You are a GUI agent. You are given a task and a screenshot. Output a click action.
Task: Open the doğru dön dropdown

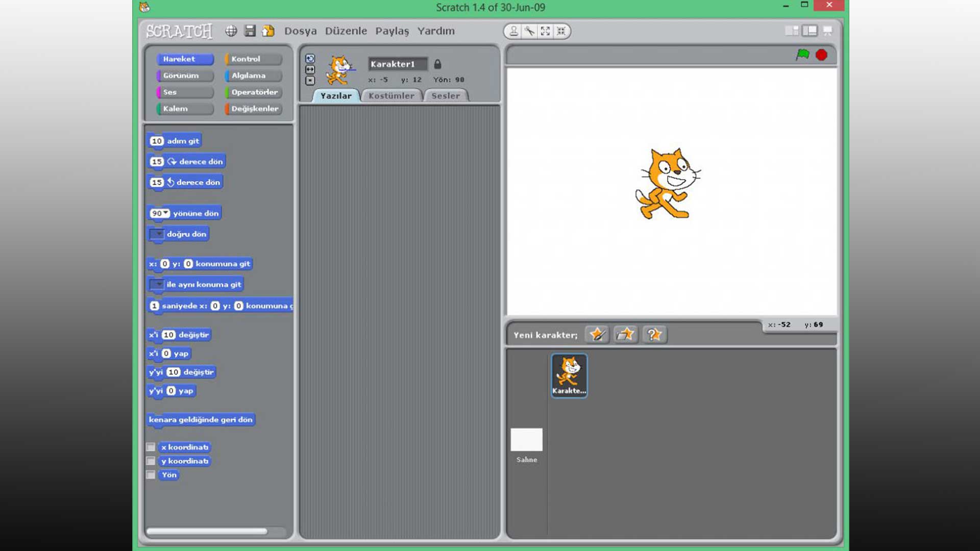coord(156,234)
